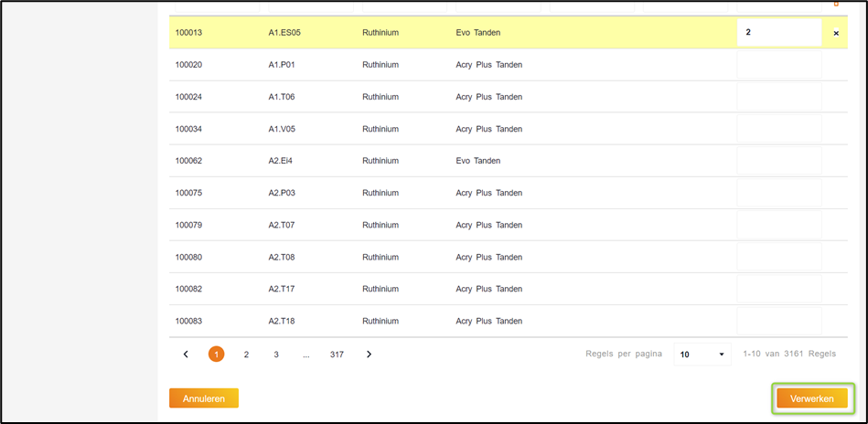The height and width of the screenshot is (424, 868).
Task: Go to next page using right chevron
Action: tap(369, 355)
